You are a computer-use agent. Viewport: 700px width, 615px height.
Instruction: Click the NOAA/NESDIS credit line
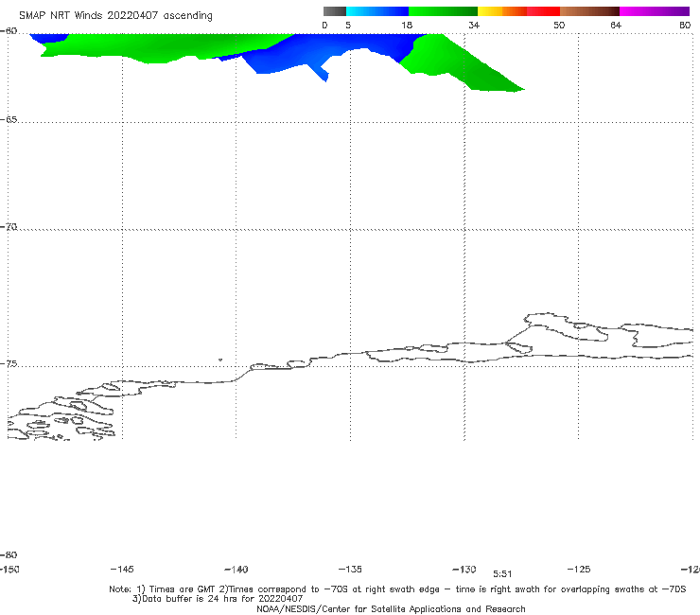[x=391, y=608]
